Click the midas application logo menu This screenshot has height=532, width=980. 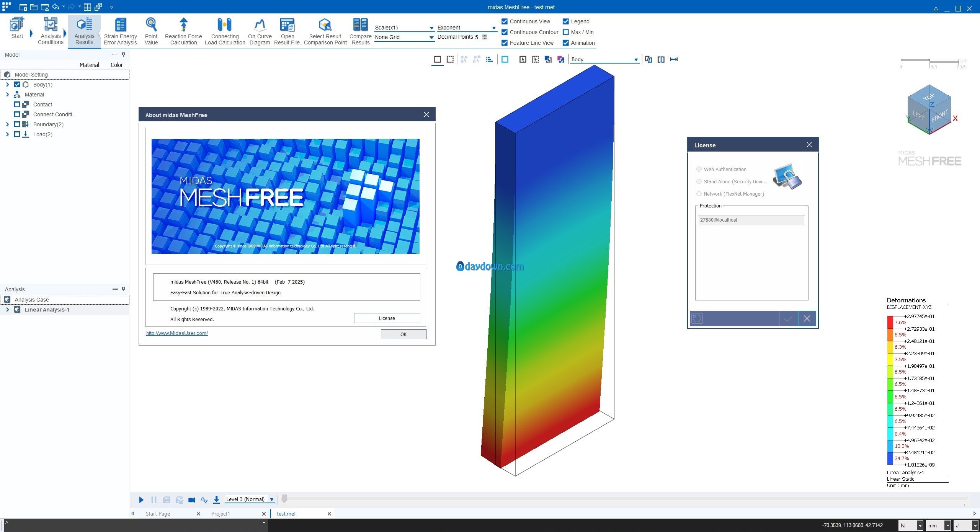click(7, 7)
